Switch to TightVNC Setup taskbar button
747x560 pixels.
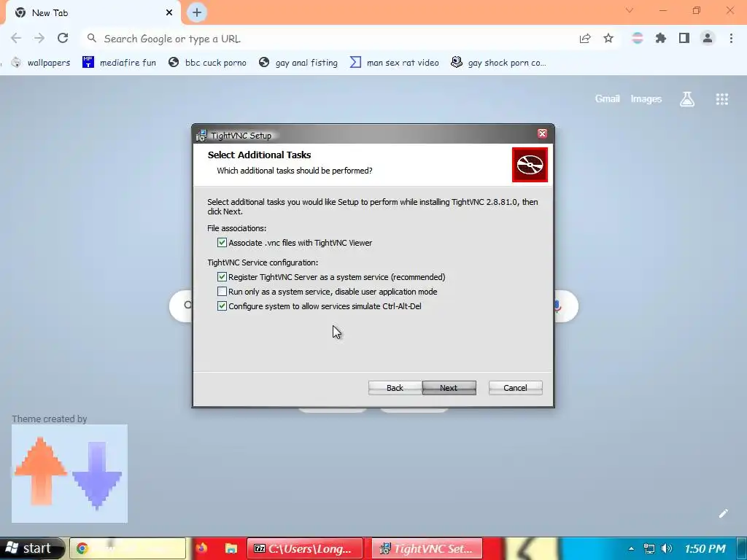coord(427,548)
